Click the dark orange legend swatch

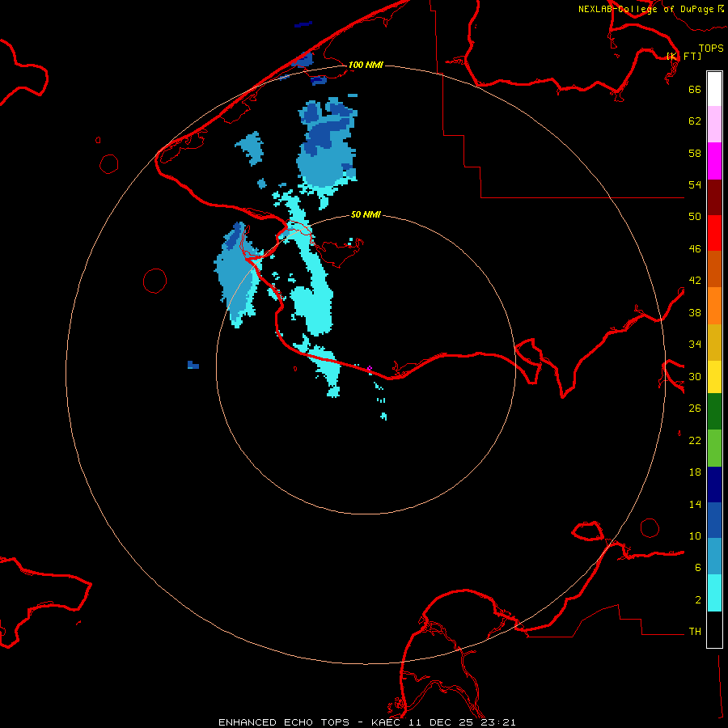(714, 269)
